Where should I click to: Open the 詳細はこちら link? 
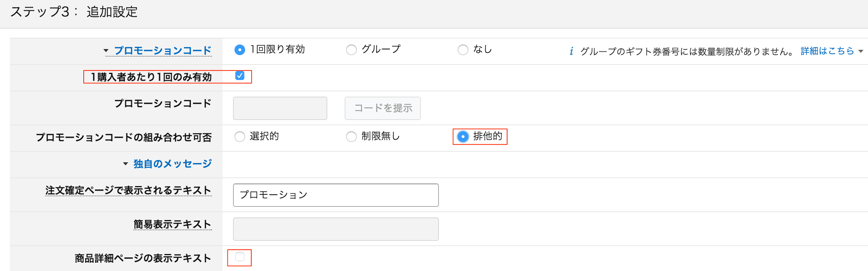(827, 51)
